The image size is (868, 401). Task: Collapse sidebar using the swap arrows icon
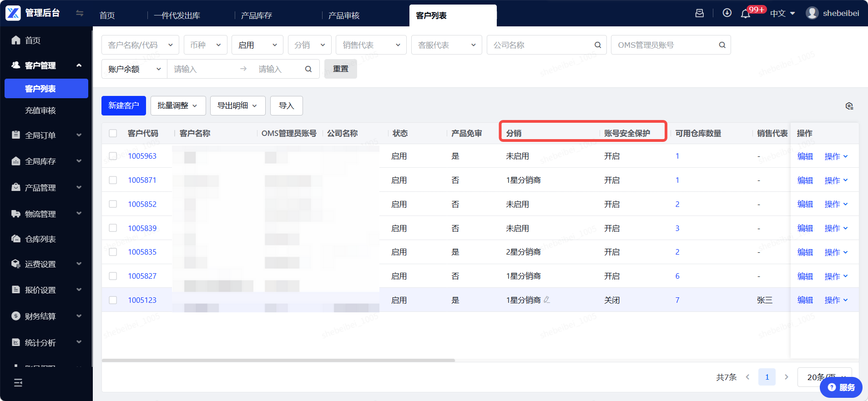[80, 13]
